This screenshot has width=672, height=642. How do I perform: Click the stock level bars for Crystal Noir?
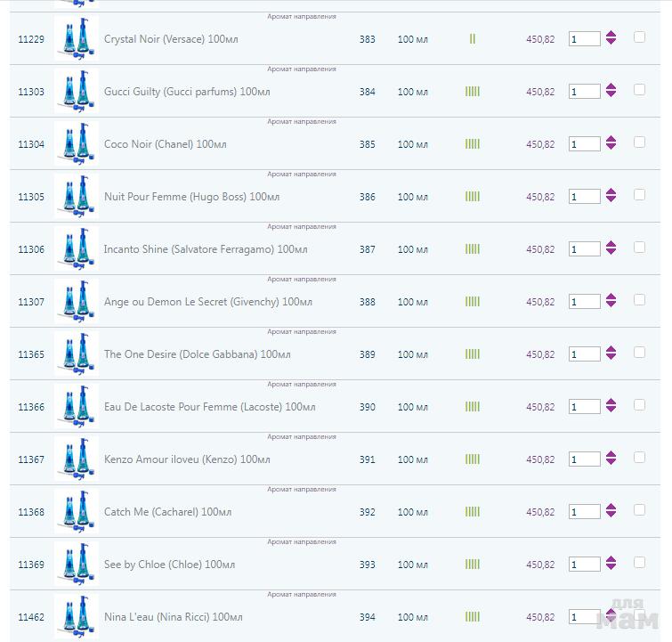(x=472, y=39)
